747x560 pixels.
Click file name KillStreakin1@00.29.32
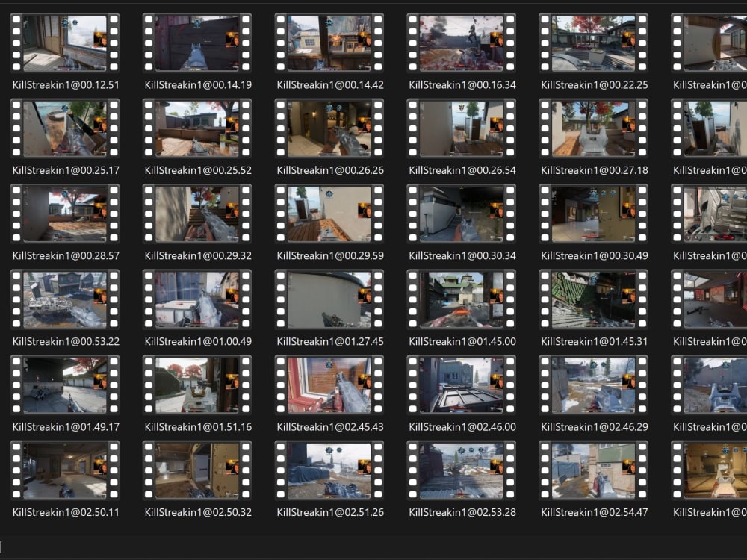pos(198,255)
